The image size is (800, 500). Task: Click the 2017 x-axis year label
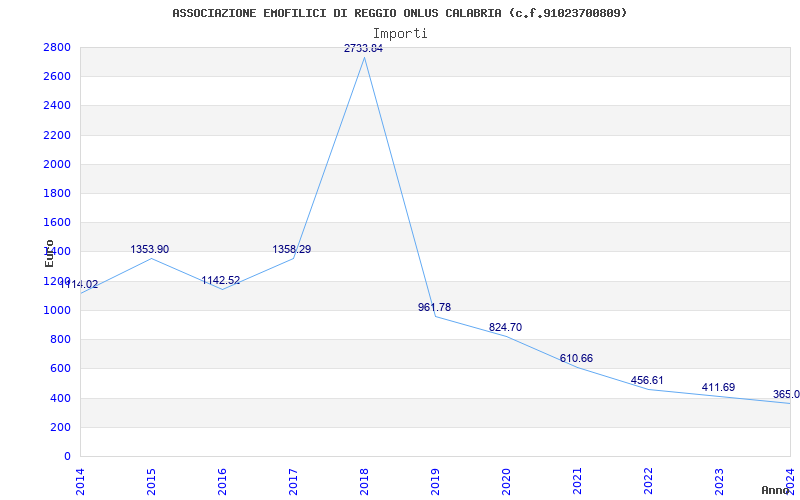click(293, 482)
